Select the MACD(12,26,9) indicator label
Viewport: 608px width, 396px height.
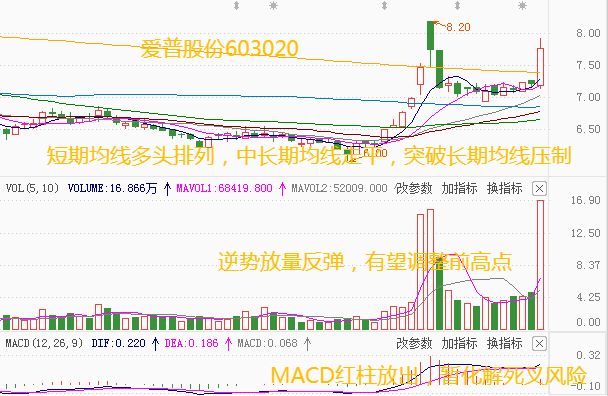click(44, 343)
